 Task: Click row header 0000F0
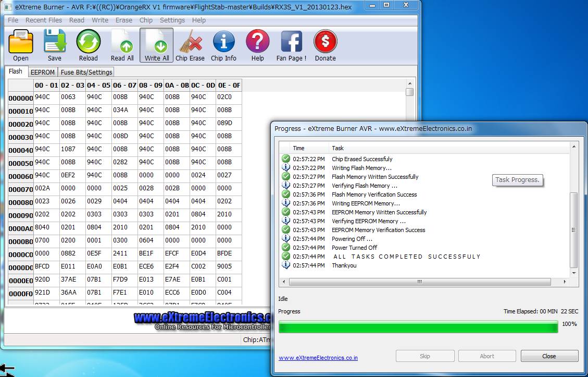(21, 294)
